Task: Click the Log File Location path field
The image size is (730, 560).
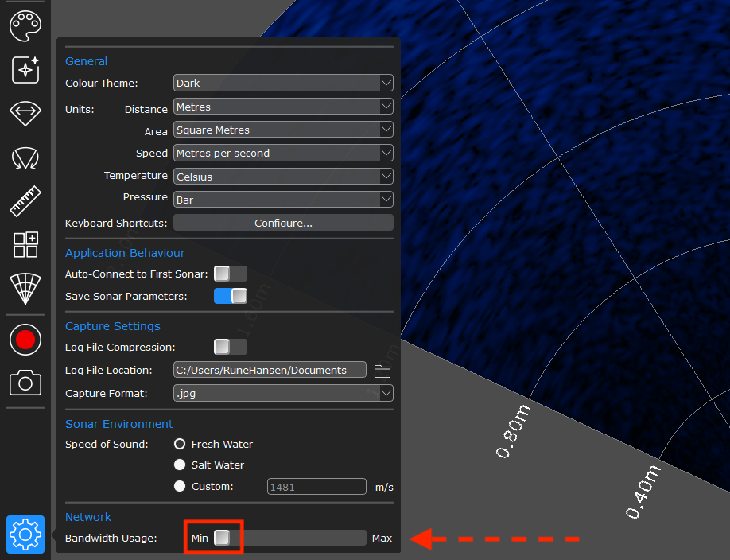Action: click(270, 370)
